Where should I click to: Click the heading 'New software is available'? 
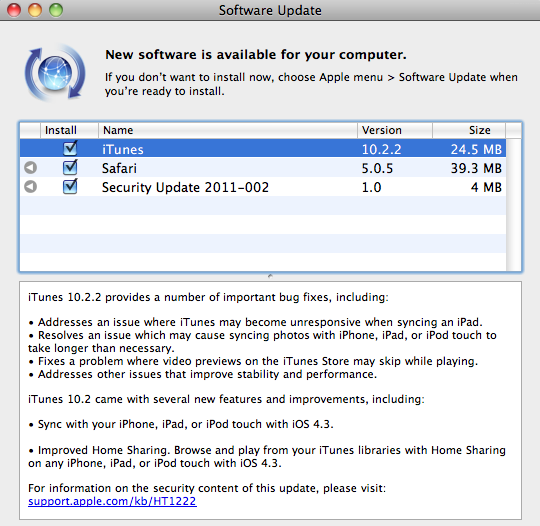coord(256,54)
